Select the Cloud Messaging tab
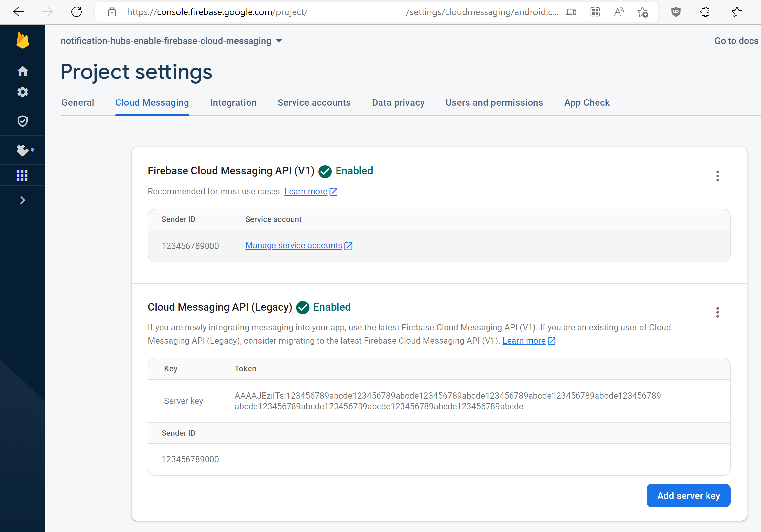 [152, 103]
